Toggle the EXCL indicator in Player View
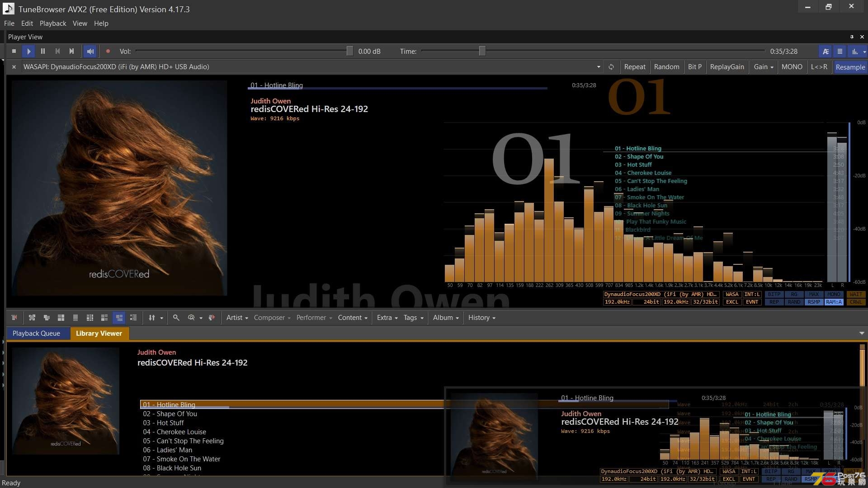This screenshot has height=488, width=868. [732, 302]
